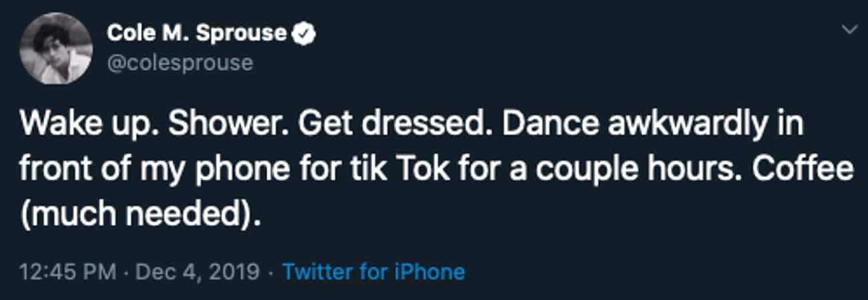This screenshot has width=868, height=300.
Task: Click Cole Sprouse's profile avatar photo
Action: click(55, 49)
